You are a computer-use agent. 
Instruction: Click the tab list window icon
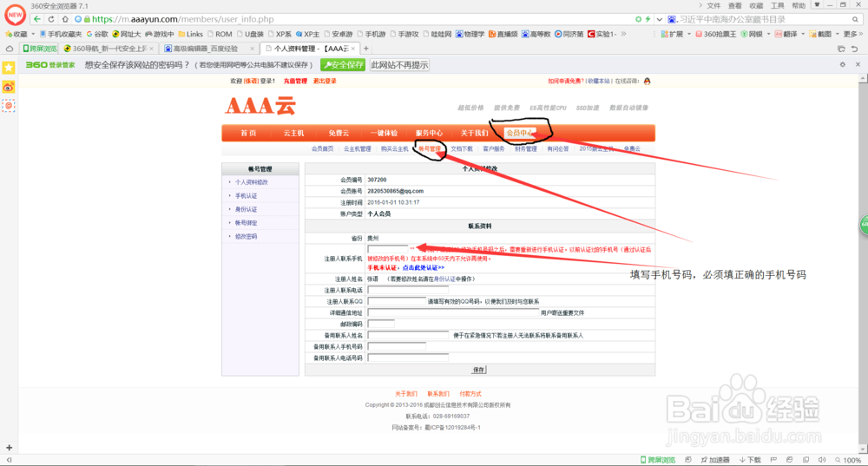pos(841,49)
